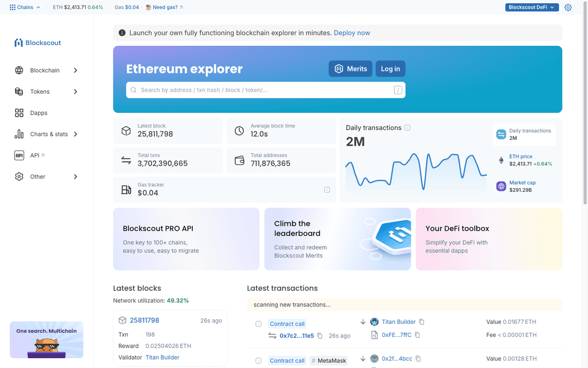The height and width of the screenshot is (368, 588).
Task: Open block 25811798 link
Action: coord(144,321)
